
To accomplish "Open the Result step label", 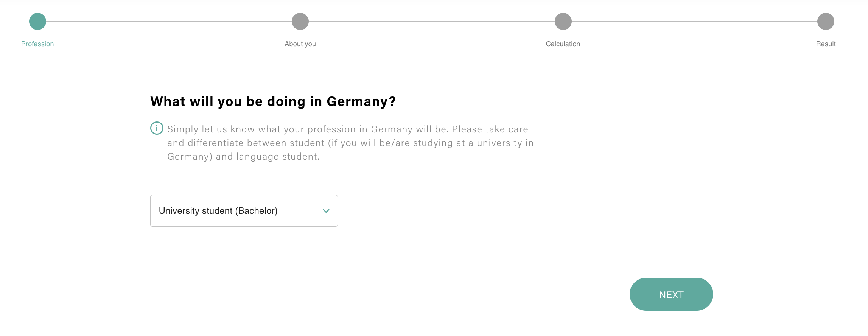I will pos(826,44).
